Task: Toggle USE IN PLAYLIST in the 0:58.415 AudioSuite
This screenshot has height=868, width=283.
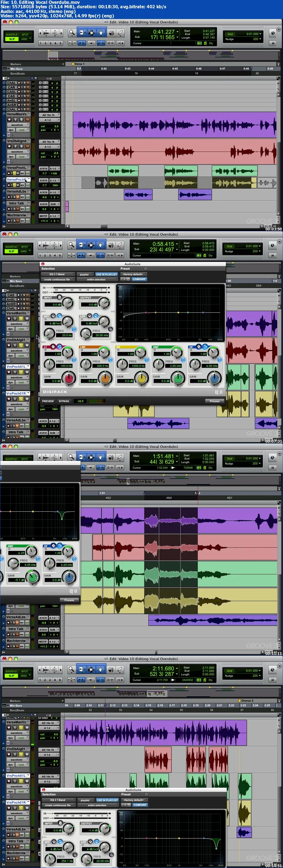Action: click(106, 274)
